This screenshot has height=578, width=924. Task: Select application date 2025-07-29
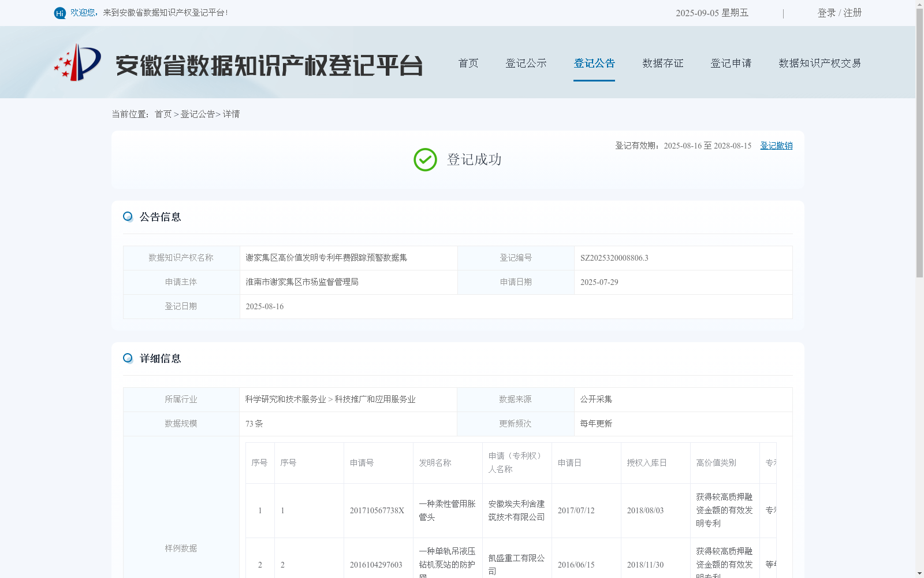pyautogui.click(x=599, y=282)
